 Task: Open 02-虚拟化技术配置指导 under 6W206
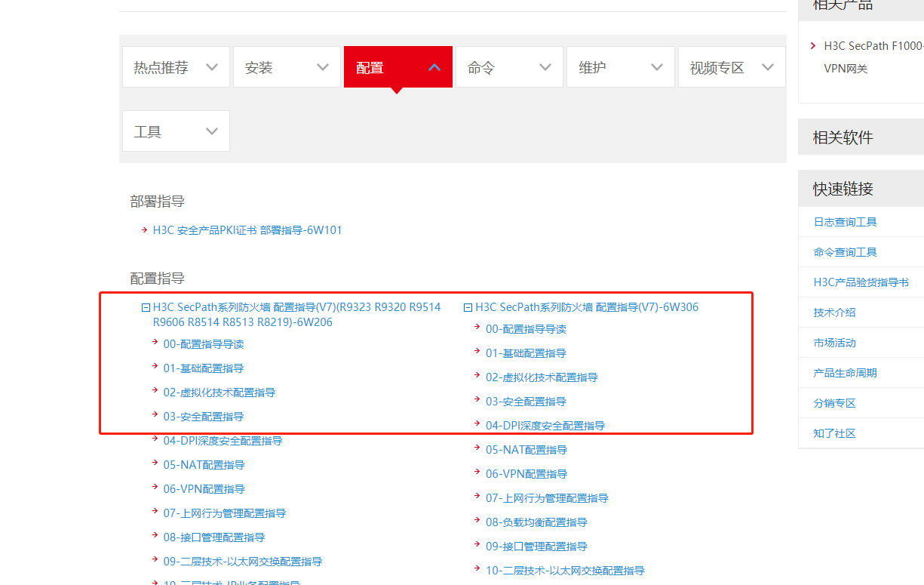pos(219,393)
